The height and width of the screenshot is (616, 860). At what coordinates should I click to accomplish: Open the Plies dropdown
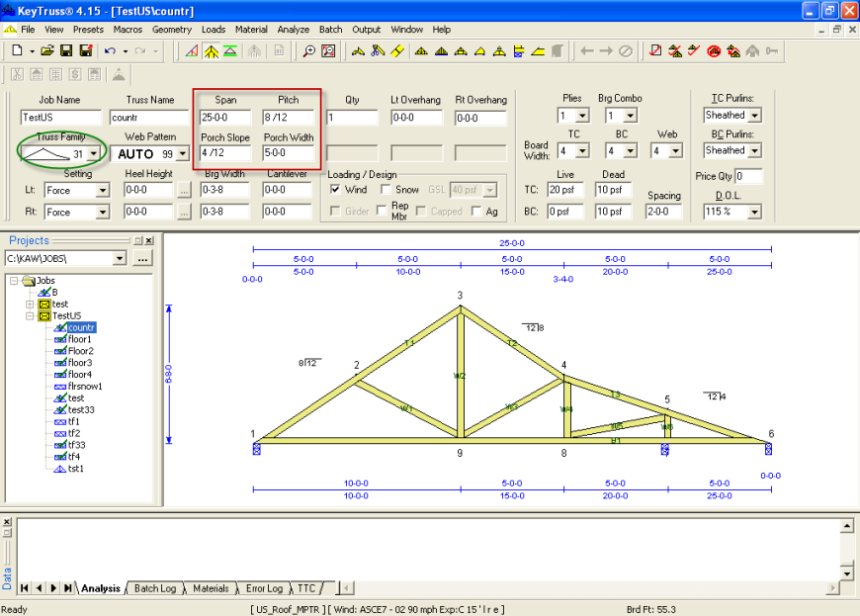click(x=582, y=116)
